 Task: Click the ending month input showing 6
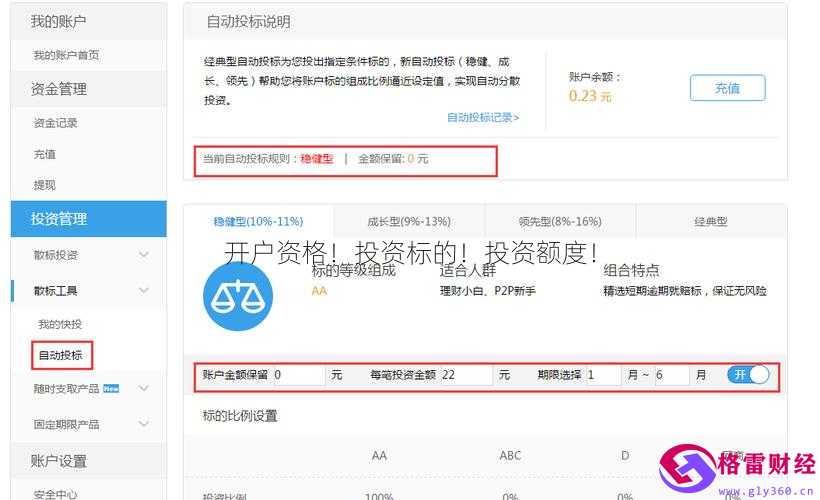(671, 375)
